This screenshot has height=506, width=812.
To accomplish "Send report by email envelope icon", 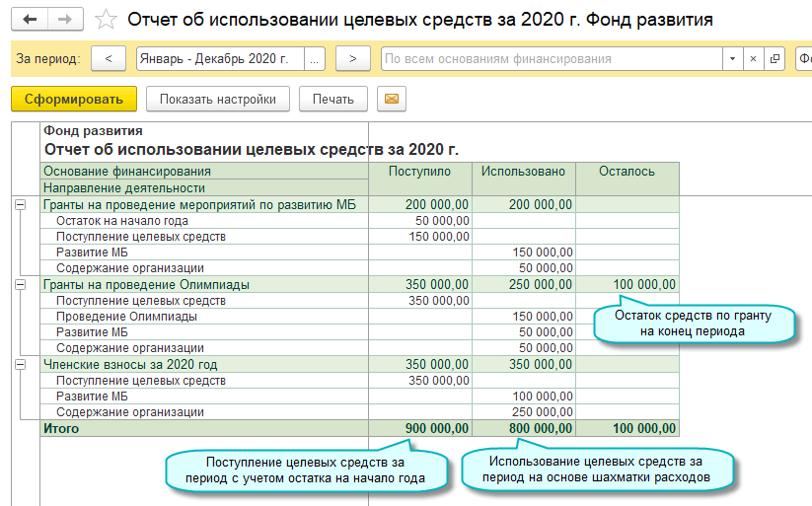I will [x=392, y=99].
